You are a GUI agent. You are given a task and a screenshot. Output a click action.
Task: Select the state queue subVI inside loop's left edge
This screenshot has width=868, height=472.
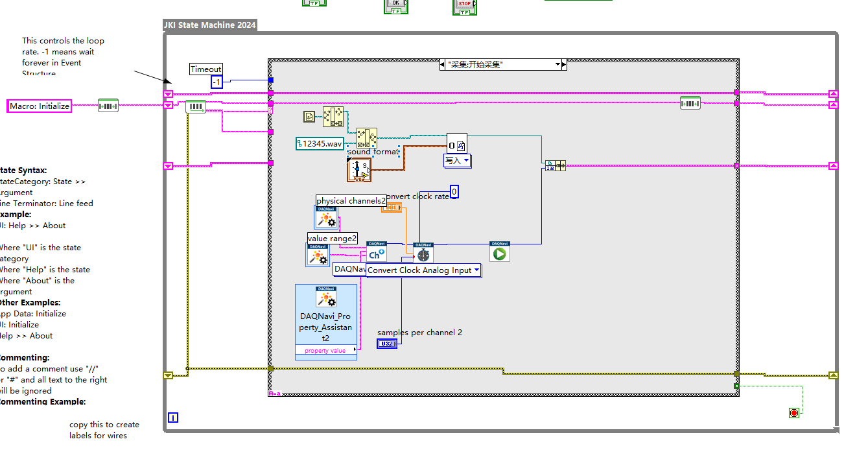coord(195,106)
